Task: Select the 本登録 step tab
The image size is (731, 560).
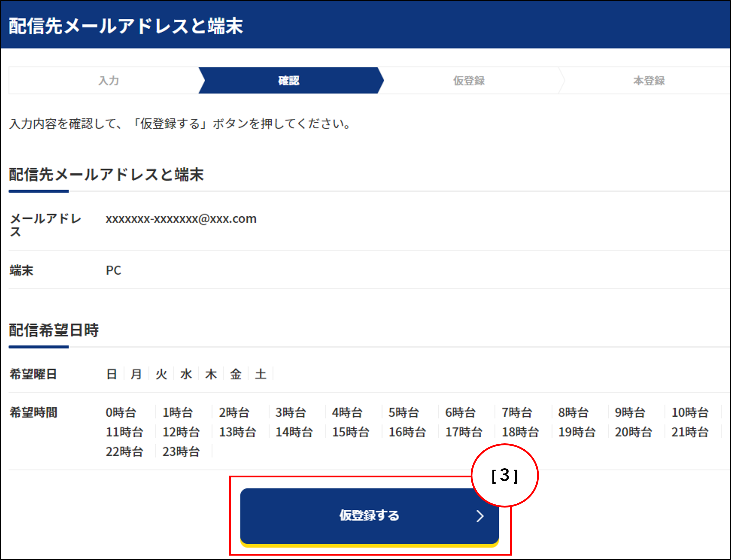Action: point(649,81)
